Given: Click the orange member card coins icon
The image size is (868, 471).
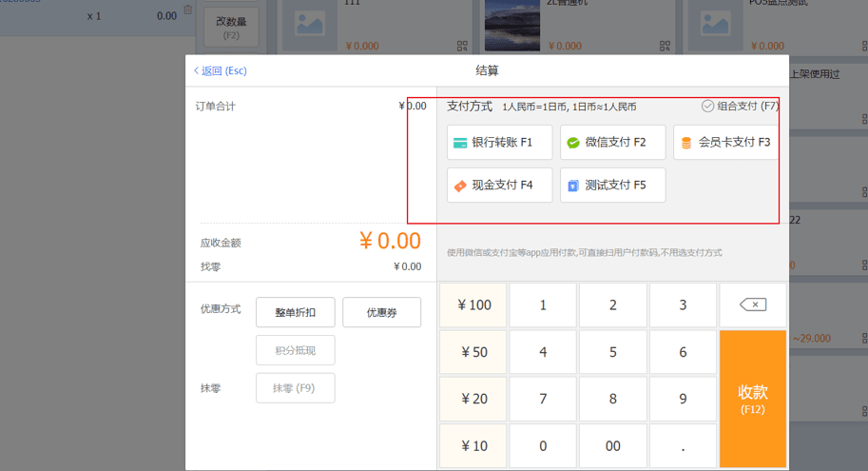Looking at the screenshot, I should 685,143.
